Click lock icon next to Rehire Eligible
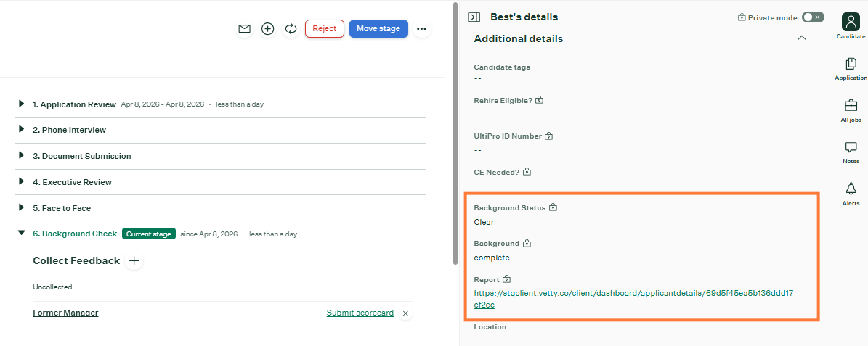The width and height of the screenshot is (868, 346). pos(540,101)
